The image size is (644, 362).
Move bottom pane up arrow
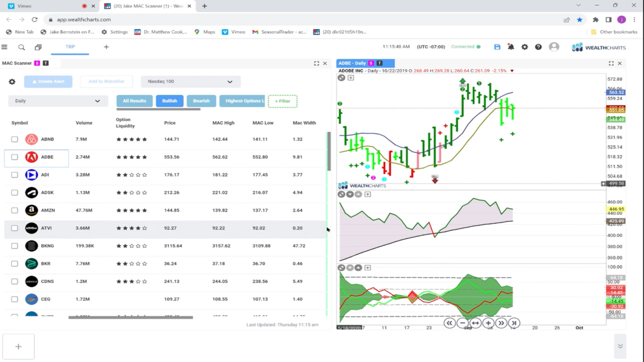[x=358, y=268]
